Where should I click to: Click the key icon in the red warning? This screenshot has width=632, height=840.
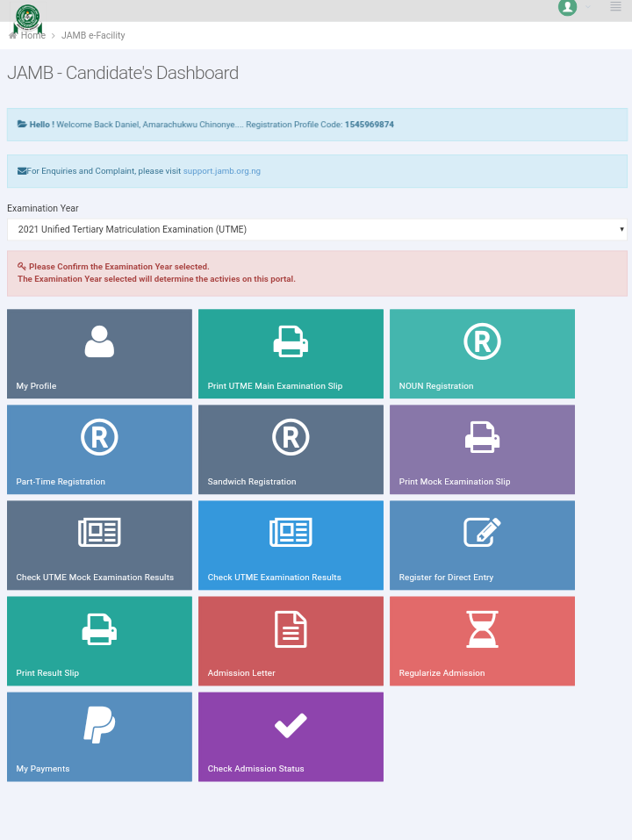(x=22, y=266)
